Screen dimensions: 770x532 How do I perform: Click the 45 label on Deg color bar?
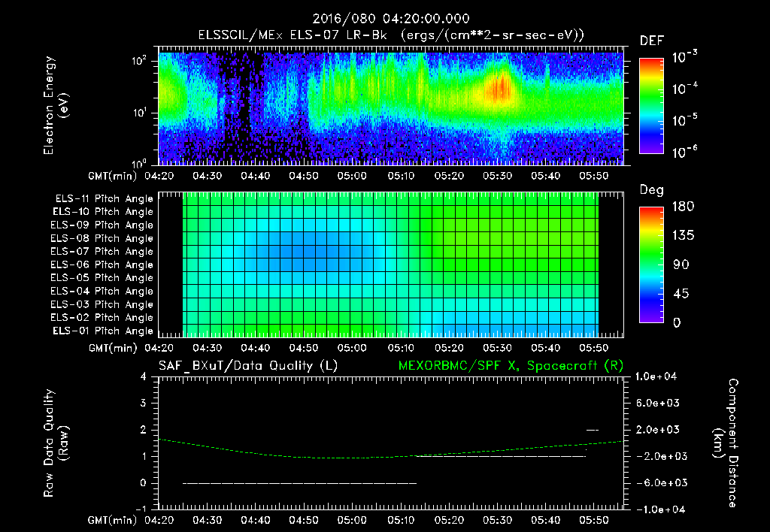coord(681,294)
